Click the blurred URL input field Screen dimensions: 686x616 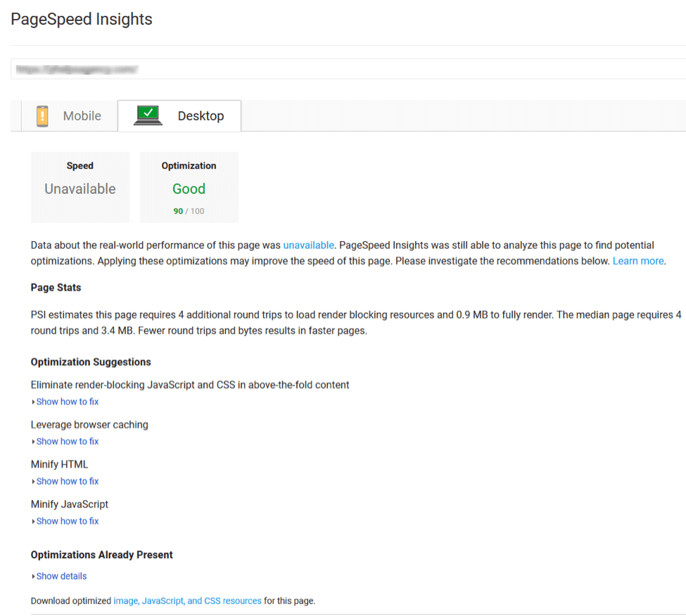click(x=348, y=69)
